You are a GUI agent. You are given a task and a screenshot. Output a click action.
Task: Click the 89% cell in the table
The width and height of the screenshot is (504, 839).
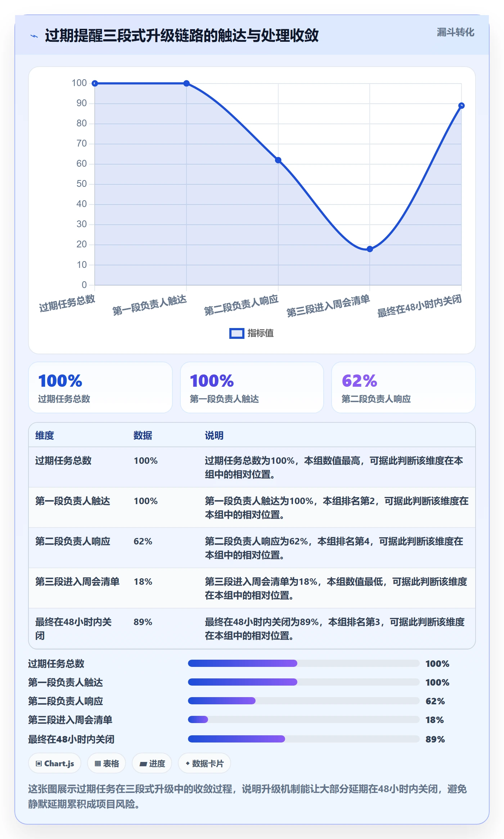tap(143, 622)
